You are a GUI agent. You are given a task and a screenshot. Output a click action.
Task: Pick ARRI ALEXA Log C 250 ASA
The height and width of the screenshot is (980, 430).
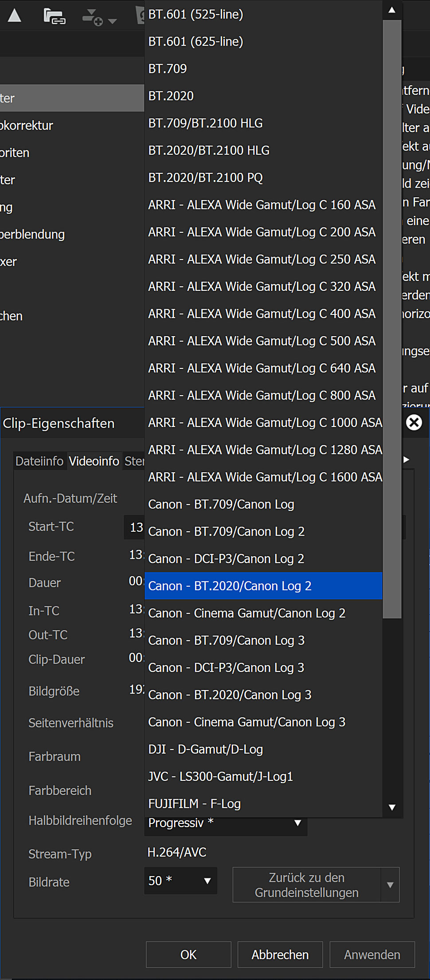pyautogui.click(x=263, y=259)
